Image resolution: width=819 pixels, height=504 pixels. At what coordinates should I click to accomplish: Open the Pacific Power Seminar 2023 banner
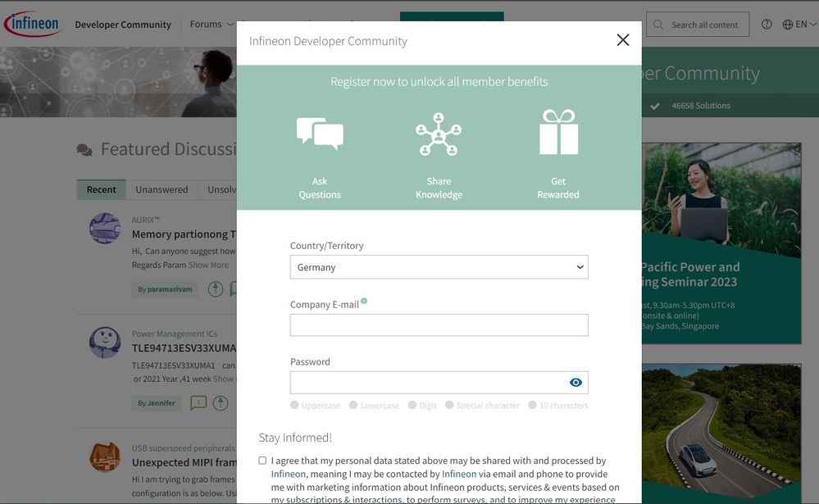tap(721, 243)
